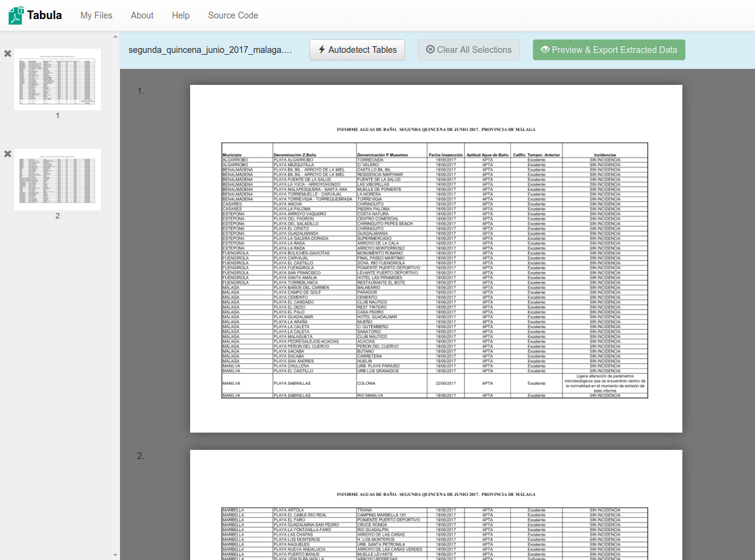Remove page 1 using its X delete icon
Viewport: 755px width, 560px height.
(x=8, y=54)
